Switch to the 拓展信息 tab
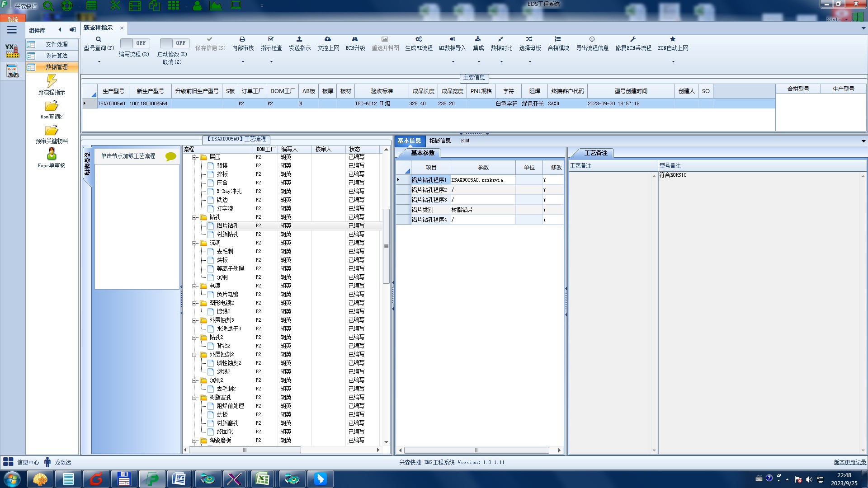The height and width of the screenshot is (488, 868). pyautogui.click(x=439, y=141)
